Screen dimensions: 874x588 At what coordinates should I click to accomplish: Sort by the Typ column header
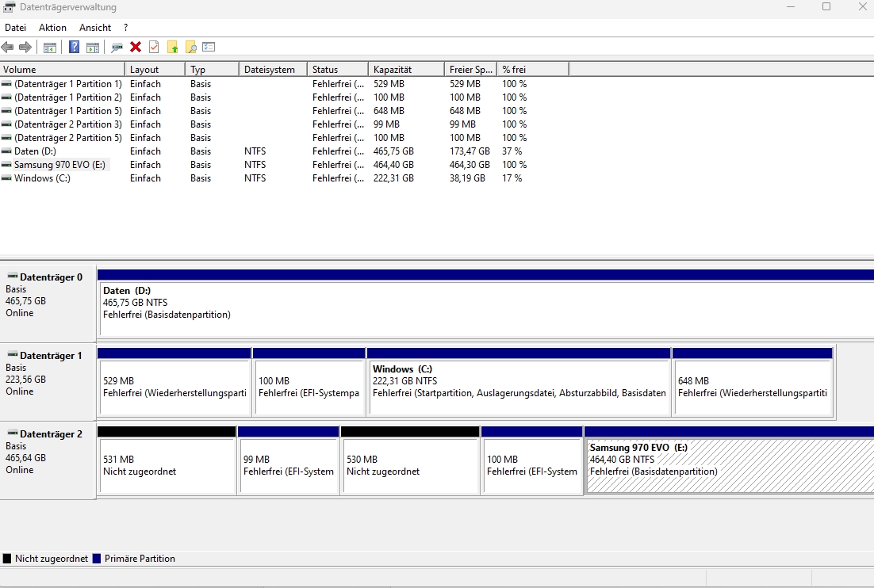213,70
